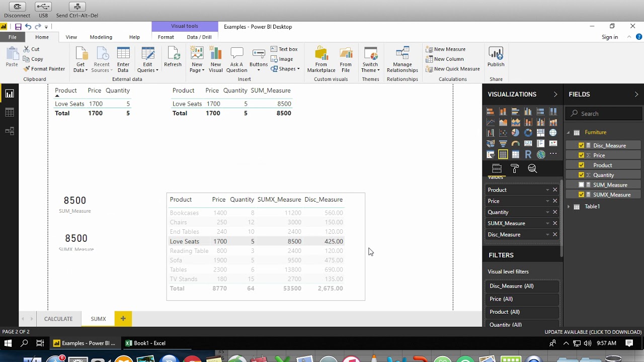The image size is (644, 362).
Task: Collapse the Visualizations pane
Action: (555, 94)
